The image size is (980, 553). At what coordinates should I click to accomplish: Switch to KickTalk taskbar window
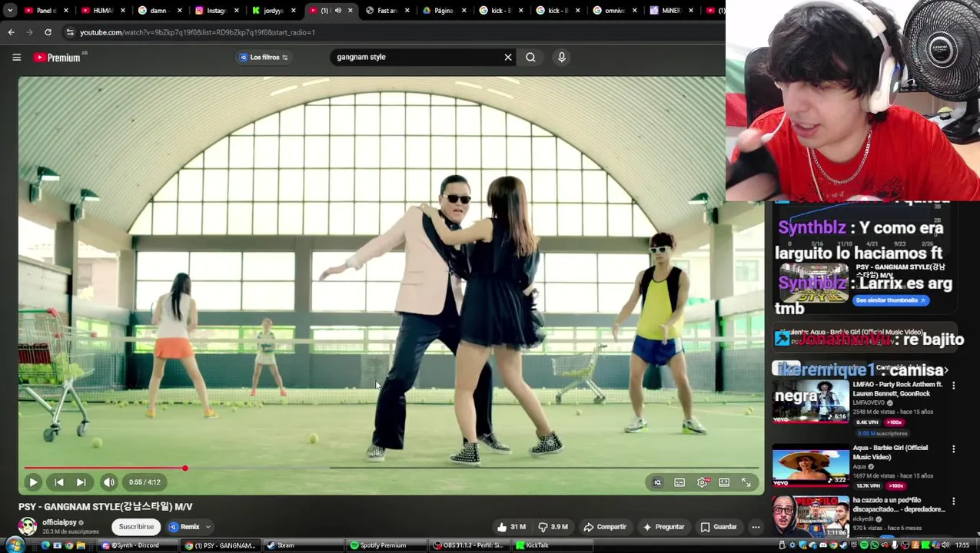(x=552, y=545)
